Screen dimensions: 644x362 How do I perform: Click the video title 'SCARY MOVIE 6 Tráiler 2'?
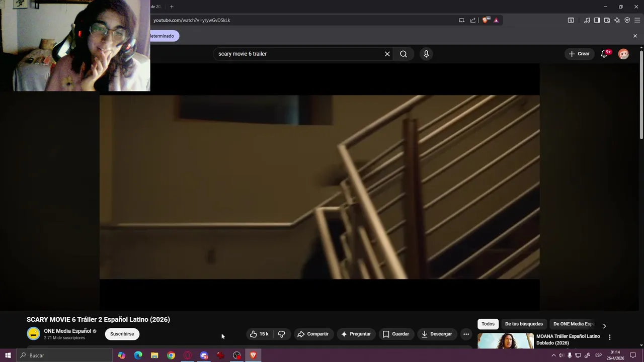(98, 319)
